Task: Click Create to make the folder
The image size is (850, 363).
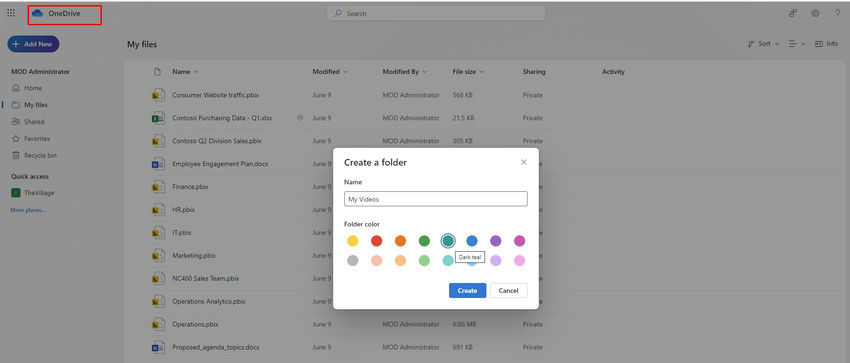Action: [467, 290]
